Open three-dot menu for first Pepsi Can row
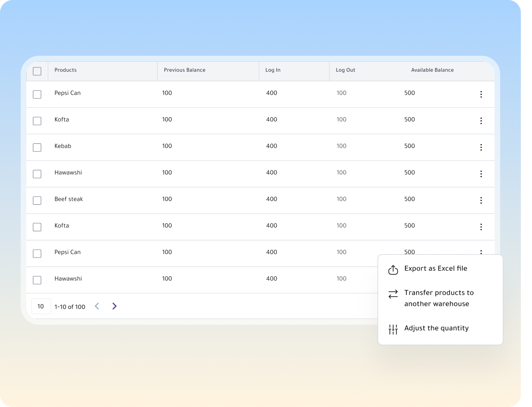532x407 pixels. tap(481, 94)
